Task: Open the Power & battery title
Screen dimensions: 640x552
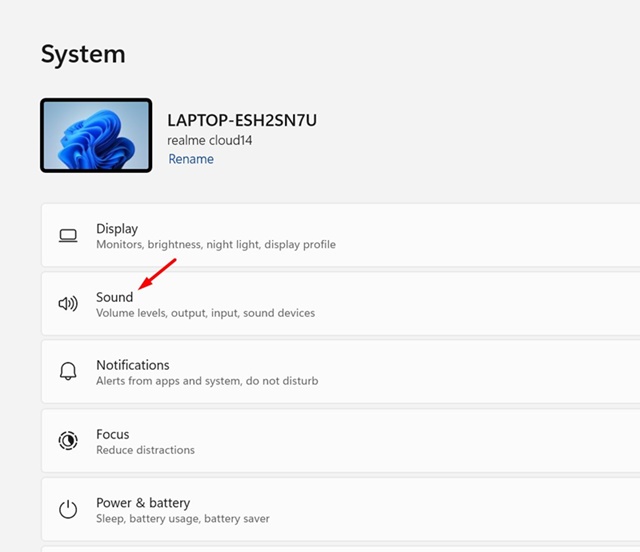Action: coord(143,503)
